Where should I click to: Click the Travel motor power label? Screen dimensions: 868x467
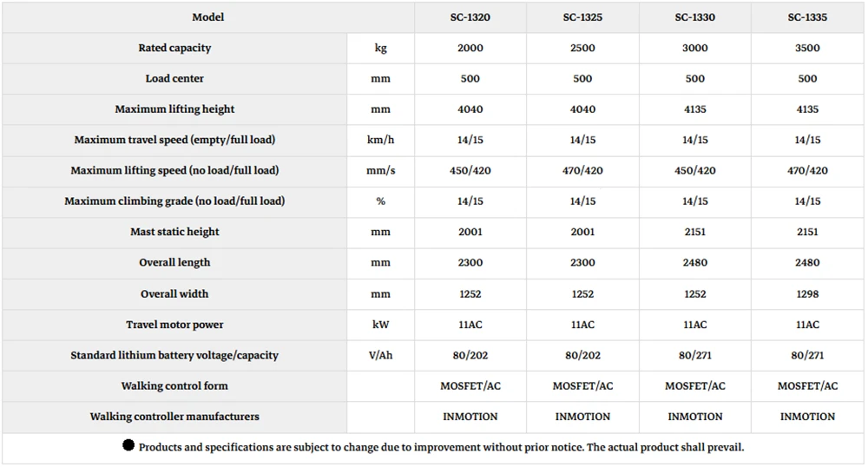pos(174,325)
